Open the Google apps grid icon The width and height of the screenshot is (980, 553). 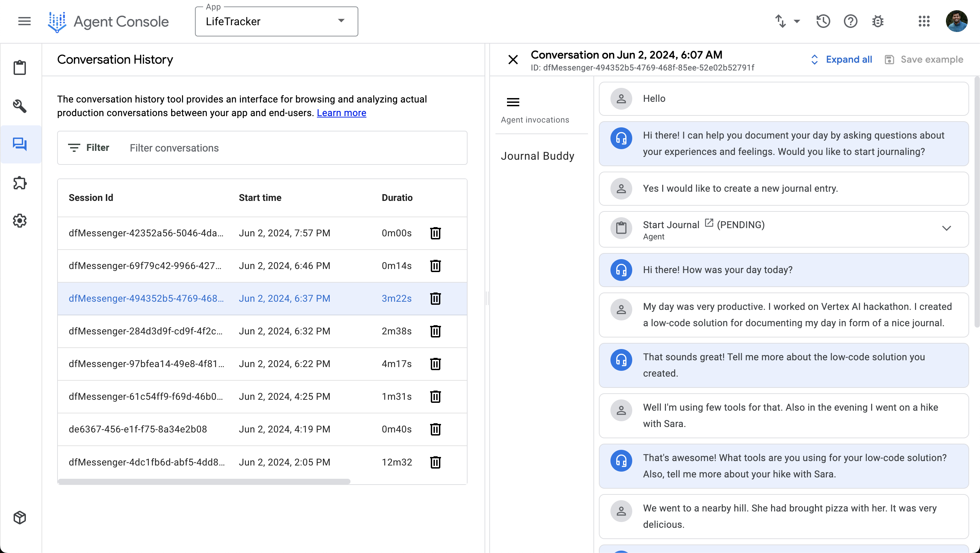tap(924, 21)
